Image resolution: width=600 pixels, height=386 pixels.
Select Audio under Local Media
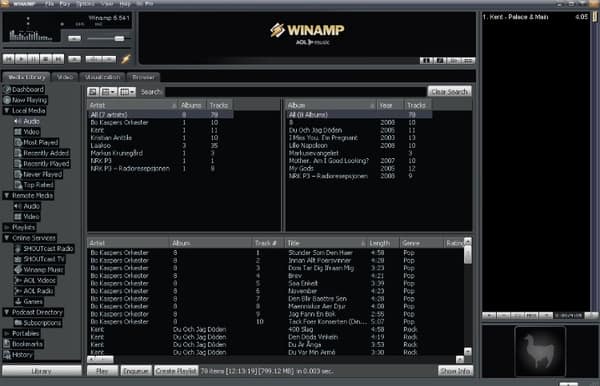(x=27, y=121)
